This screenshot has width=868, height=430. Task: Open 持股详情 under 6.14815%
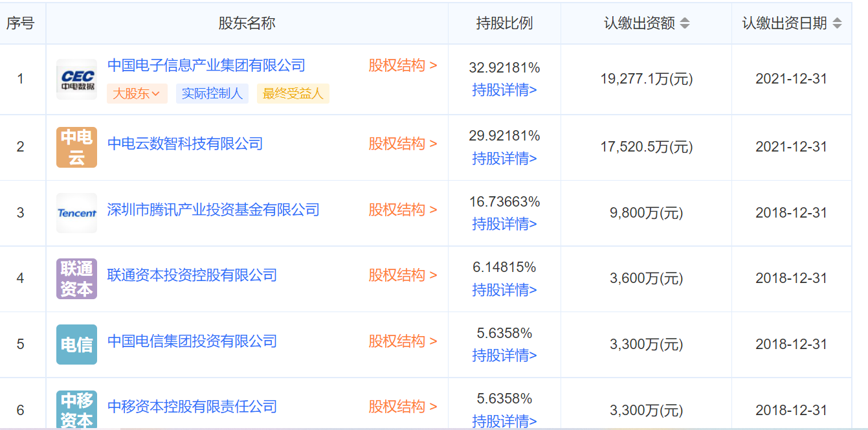[504, 290]
